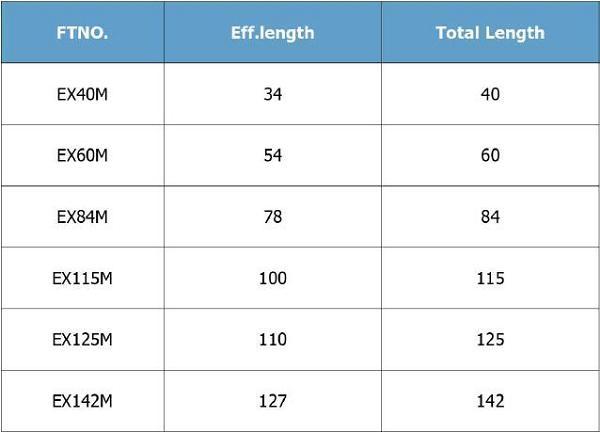Select effective length value 78
This screenshot has height=432, width=600.
pos(273,217)
